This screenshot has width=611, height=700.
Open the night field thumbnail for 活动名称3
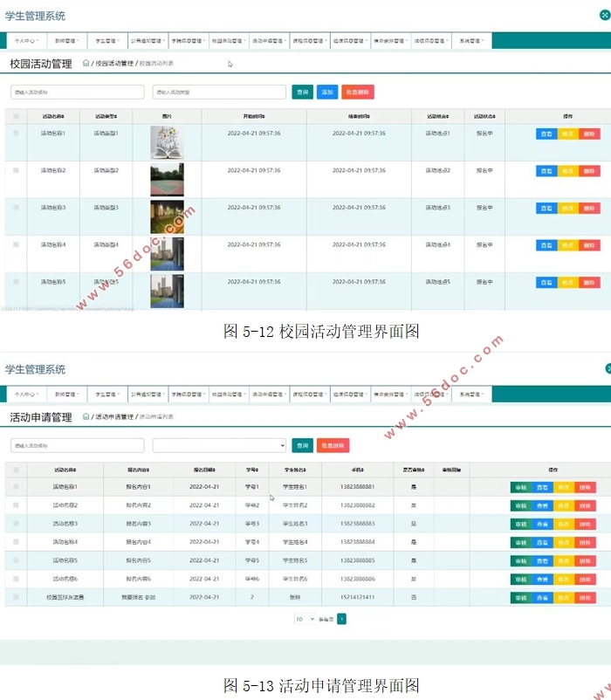[x=167, y=217]
